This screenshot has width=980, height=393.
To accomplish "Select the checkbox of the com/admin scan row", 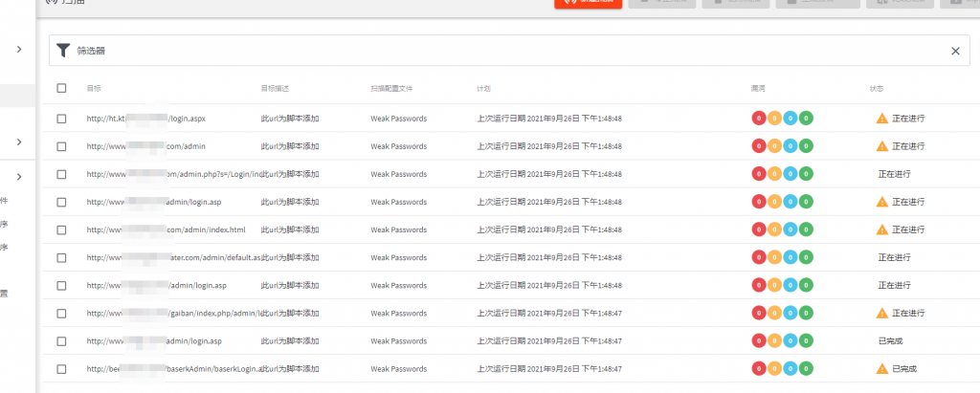I will point(61,146).
